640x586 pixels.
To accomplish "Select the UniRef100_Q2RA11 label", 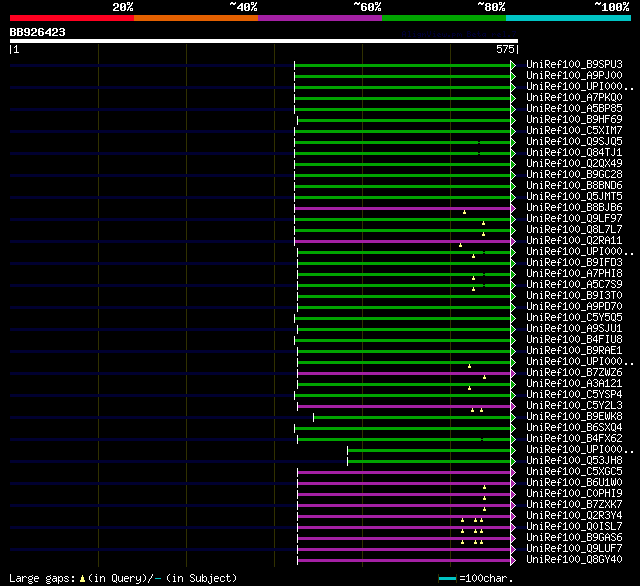I will pos(574,241).
